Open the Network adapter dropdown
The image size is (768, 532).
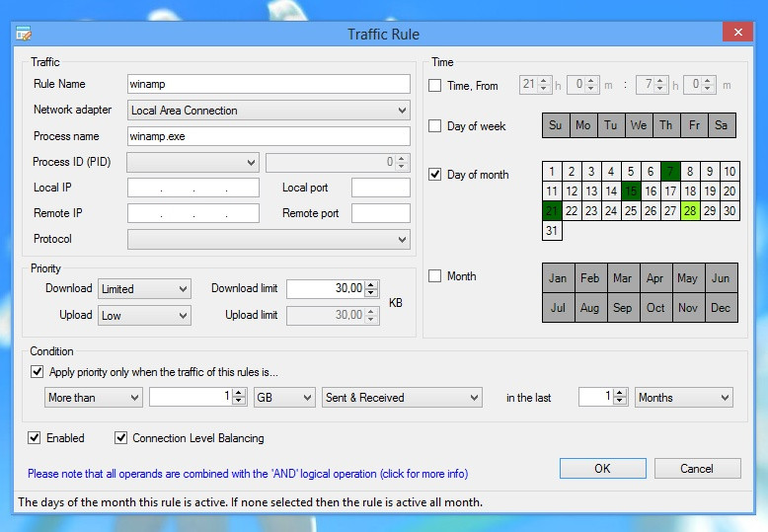pyautogui.click(x=269, y=111)
